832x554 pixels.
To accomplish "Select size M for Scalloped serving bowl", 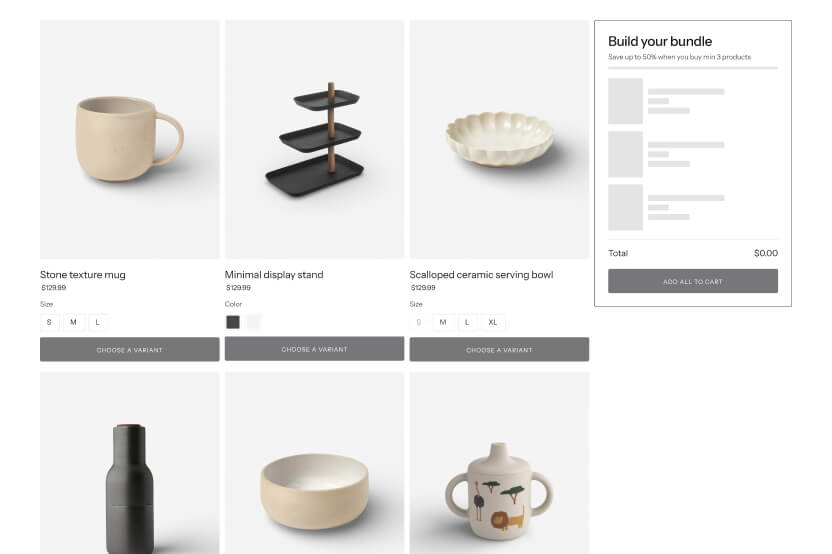I will tap(443, 322).
